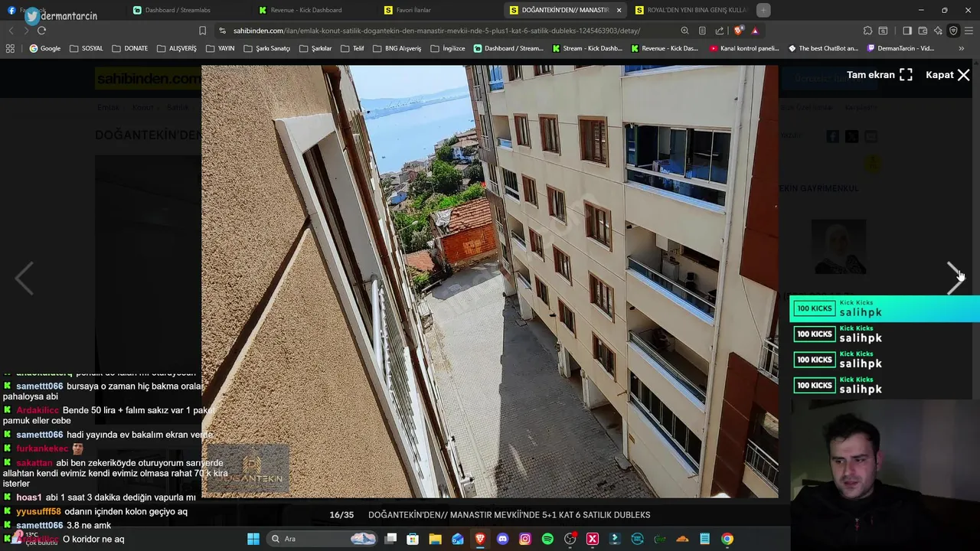The image size is (980, 551).
Task: Open the zoom magnifier in the address bar
Action: (684, 31)
